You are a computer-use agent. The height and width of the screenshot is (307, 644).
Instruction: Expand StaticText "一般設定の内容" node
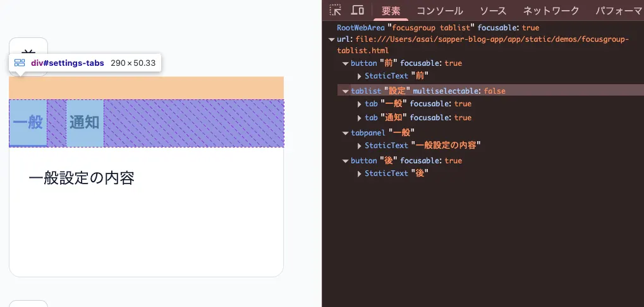click(360, 146)
